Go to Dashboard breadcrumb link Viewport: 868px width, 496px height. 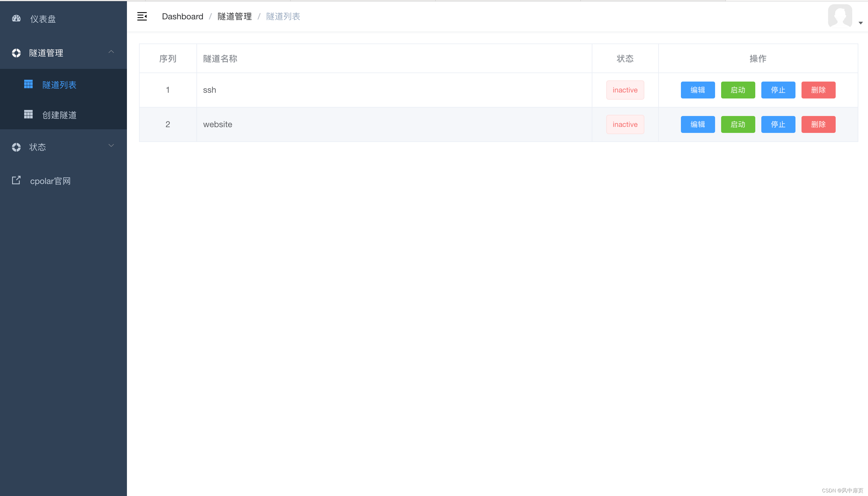click(182, 16)
